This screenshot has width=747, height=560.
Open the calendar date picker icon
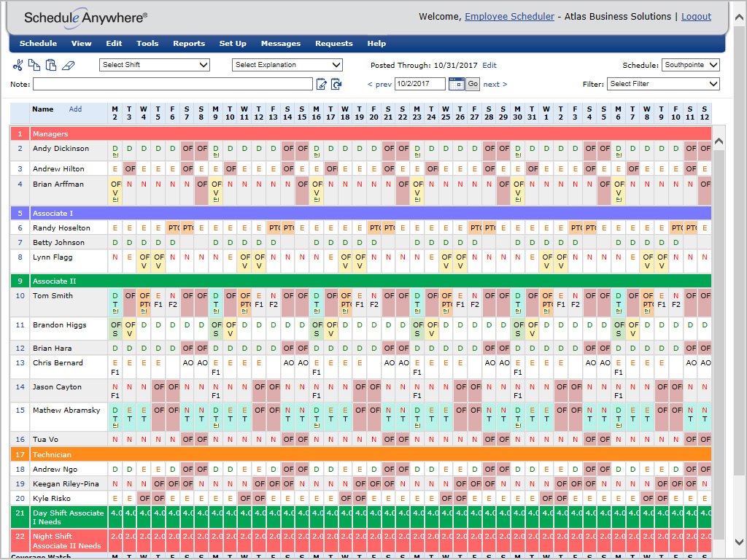pyautogui.click(x=456, y=84)
